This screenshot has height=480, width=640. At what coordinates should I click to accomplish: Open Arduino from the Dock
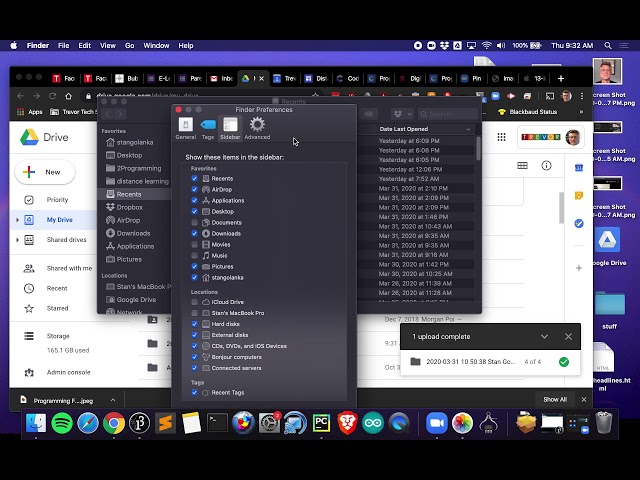[x=373, y=423]
